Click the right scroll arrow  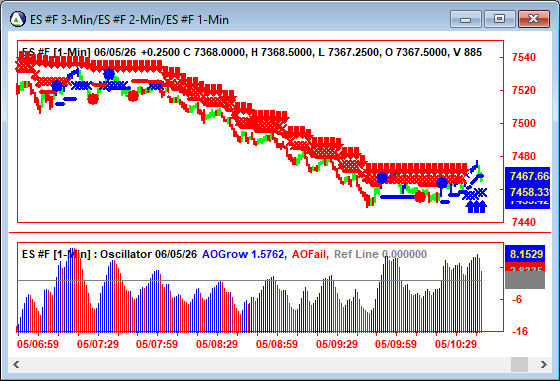tap(544, 365)
